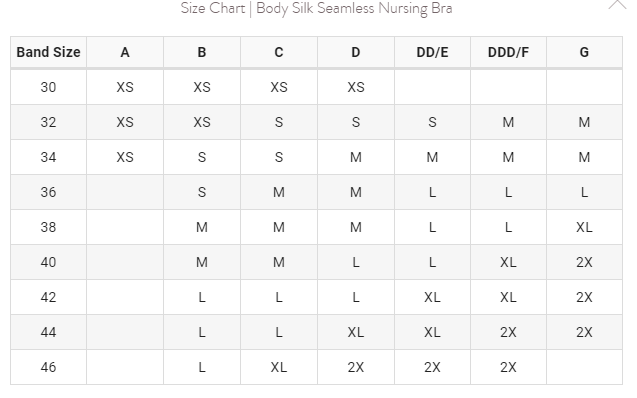Screen dimensions: 637x398
Task: Select the XL cell for 38 G
Action: (584, 227)
